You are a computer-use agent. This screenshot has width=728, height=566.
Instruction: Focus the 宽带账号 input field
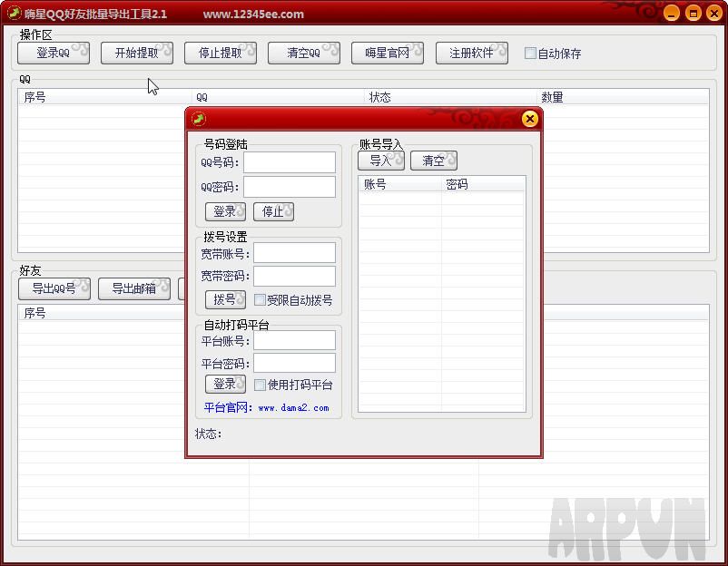(294, 253)
